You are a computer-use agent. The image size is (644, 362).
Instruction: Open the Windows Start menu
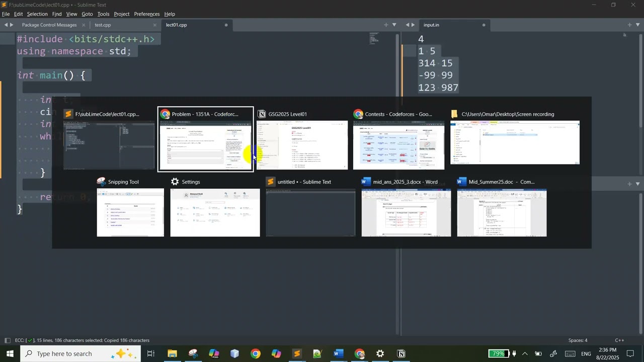click(x=10, y=353)
